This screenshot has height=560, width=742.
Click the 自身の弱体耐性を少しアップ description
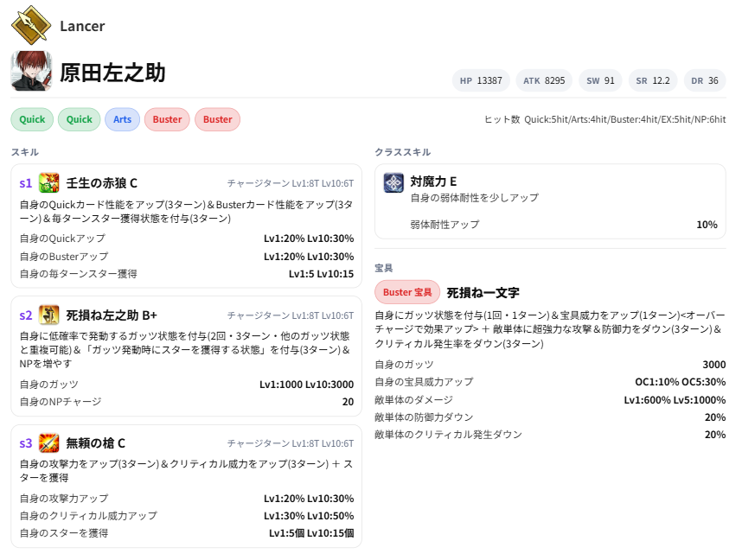(x=474, y=198)
